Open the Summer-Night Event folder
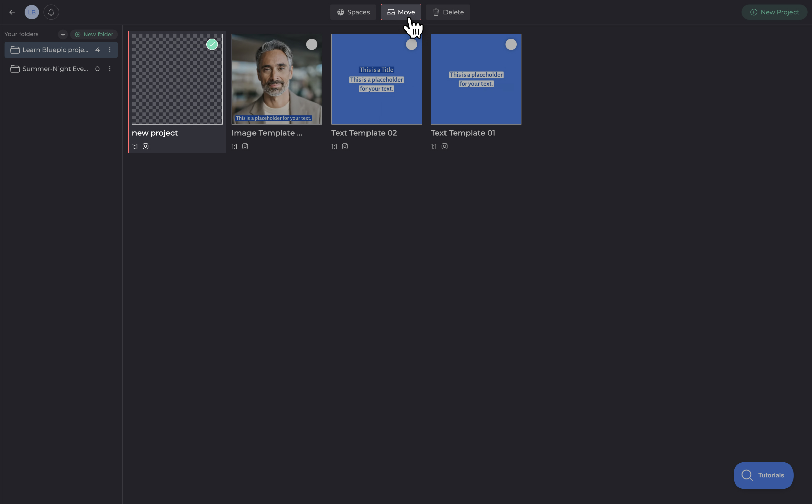Screen dimensions: 812x504 61,69
